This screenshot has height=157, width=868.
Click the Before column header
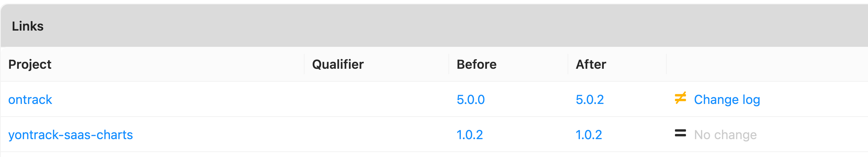coord(477,64)
